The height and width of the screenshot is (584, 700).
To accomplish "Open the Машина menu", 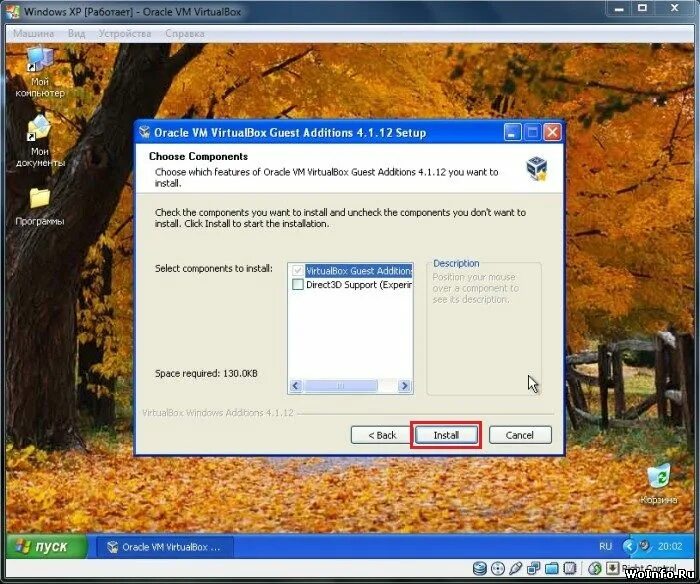I will click(x=33, y=33).
